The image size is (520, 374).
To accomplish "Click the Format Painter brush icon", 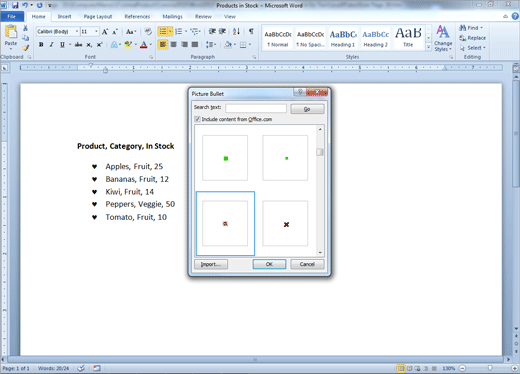I will (25, 48).
